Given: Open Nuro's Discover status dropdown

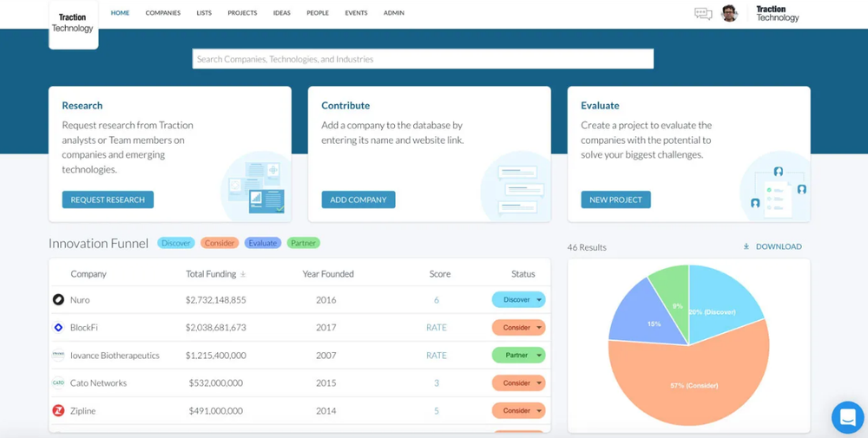Looking at the screenshot, I should coord(519,300).
